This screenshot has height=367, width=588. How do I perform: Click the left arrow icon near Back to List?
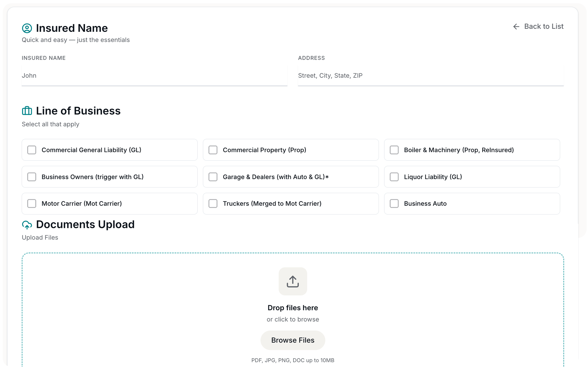516,26
